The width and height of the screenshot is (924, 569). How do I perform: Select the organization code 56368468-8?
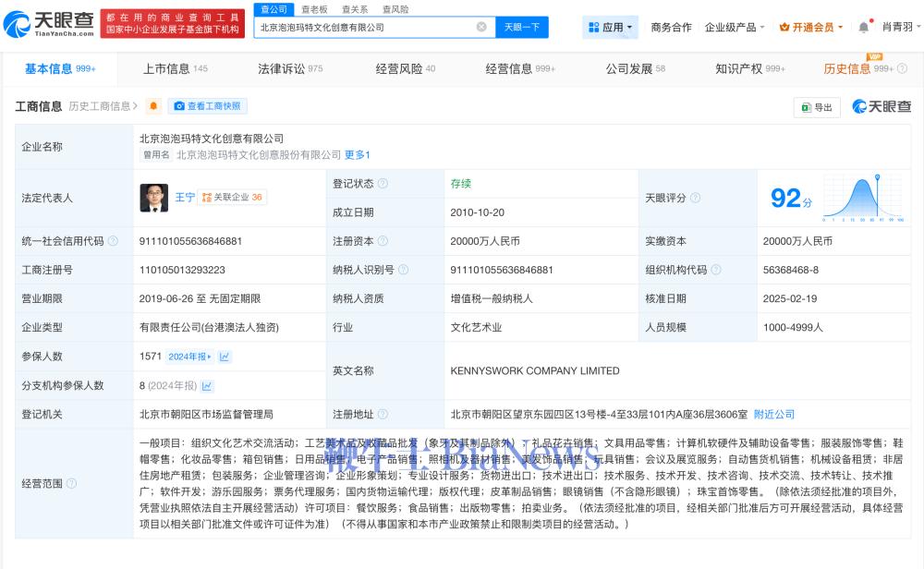pos(790,270)
